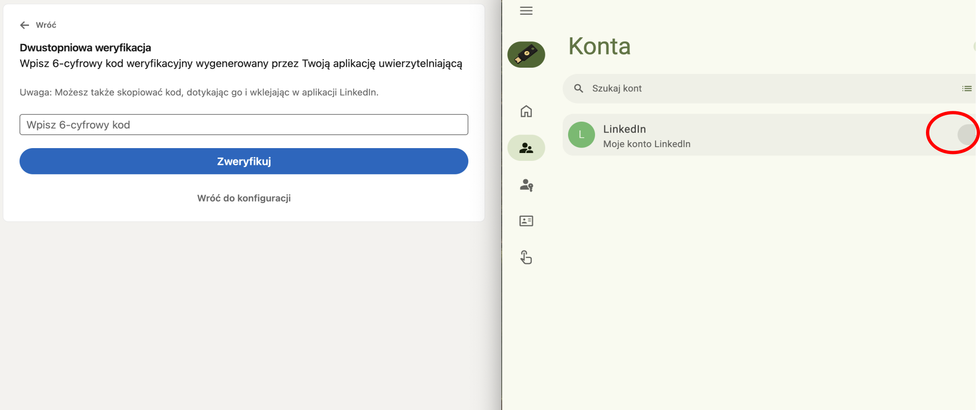Screen dimensions: 980x410
Task: Click the Konta page heading
Action: (599, 47)
